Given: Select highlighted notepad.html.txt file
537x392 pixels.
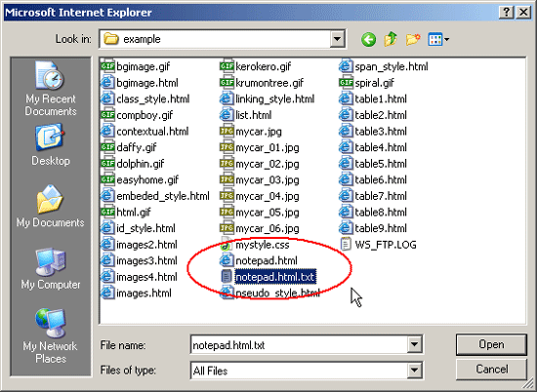Looking at the screenshot, I should [268, 277].
